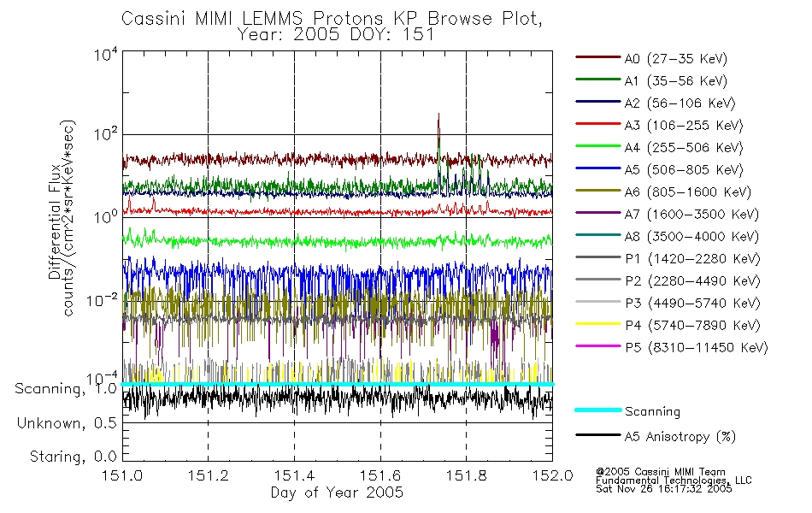
Task: Click the A5 (506-805 KeV) legend label
Action: point(684,170)
